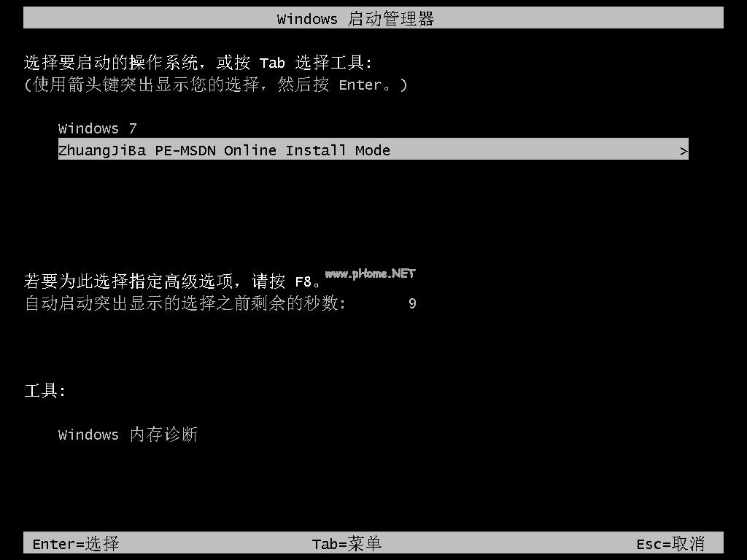Click the countdown seconds number 9
Viewport: 747px width, 560px height.
[x=413, y=303]
